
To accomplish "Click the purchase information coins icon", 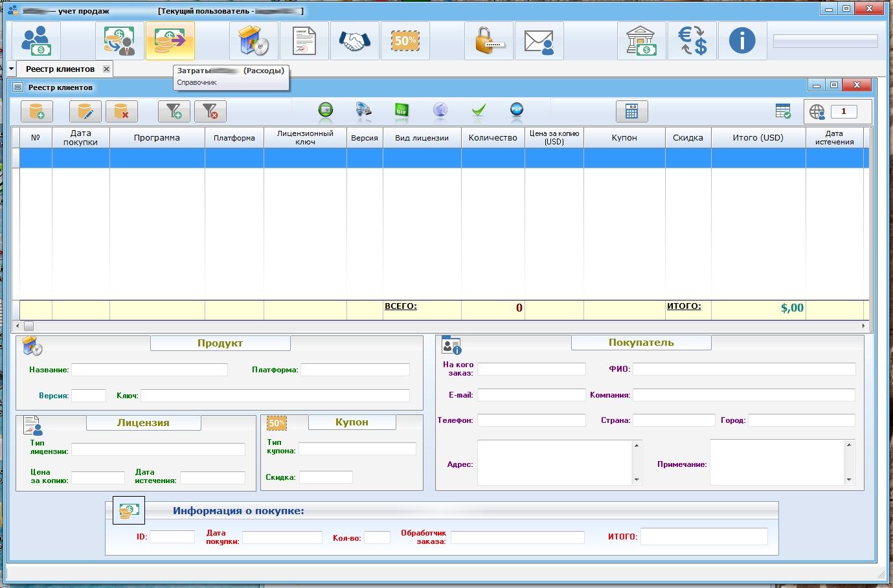I will (x=129, y=510).
